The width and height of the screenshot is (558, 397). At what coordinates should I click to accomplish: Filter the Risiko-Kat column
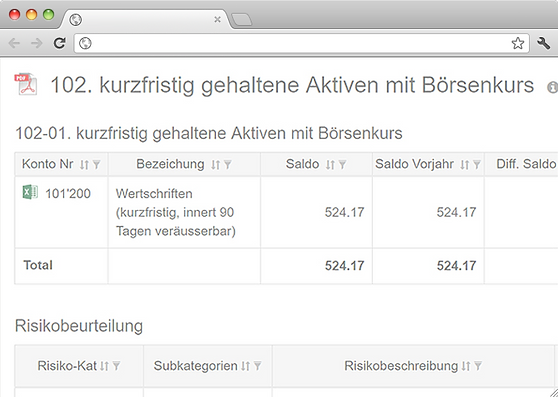pyautogui.click(x=116, y=366)
